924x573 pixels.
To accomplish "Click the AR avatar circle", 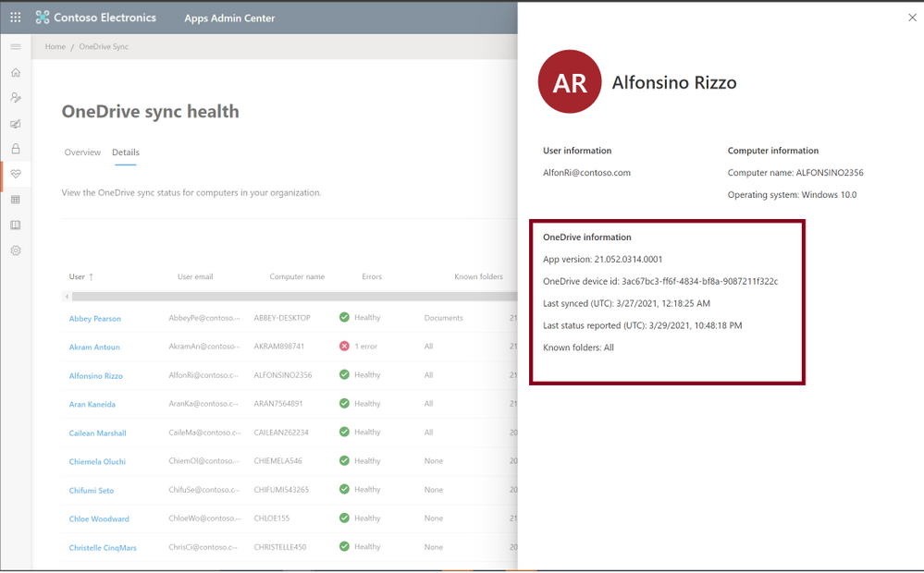I will coord(570,82).
